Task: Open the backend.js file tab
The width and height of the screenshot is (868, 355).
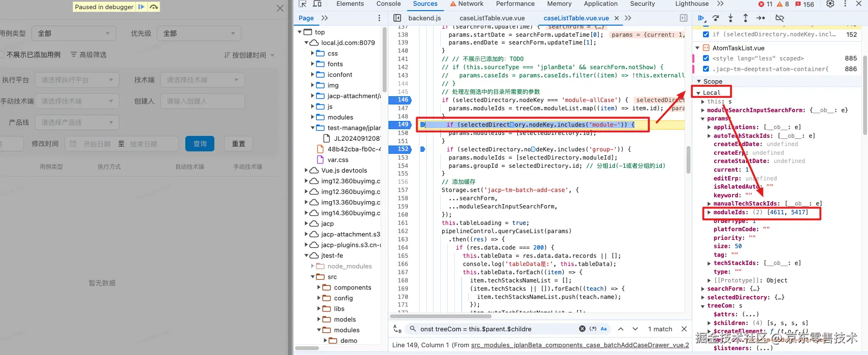Action: tap(424, 18)
